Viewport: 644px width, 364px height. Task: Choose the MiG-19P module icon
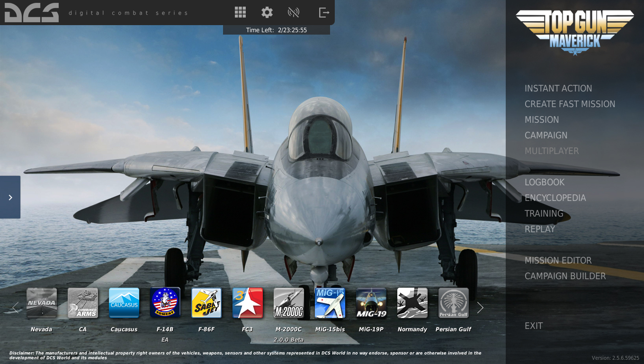pos(371,303)
